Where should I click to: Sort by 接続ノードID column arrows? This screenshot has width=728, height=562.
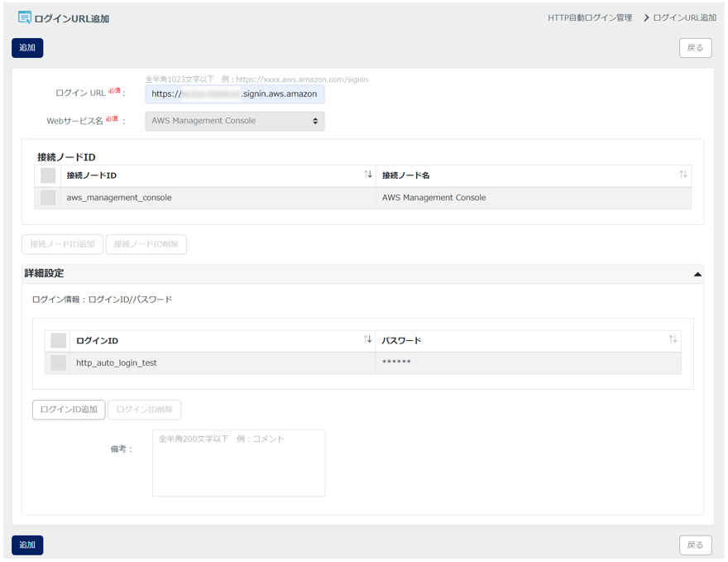(x=367, y=174)
